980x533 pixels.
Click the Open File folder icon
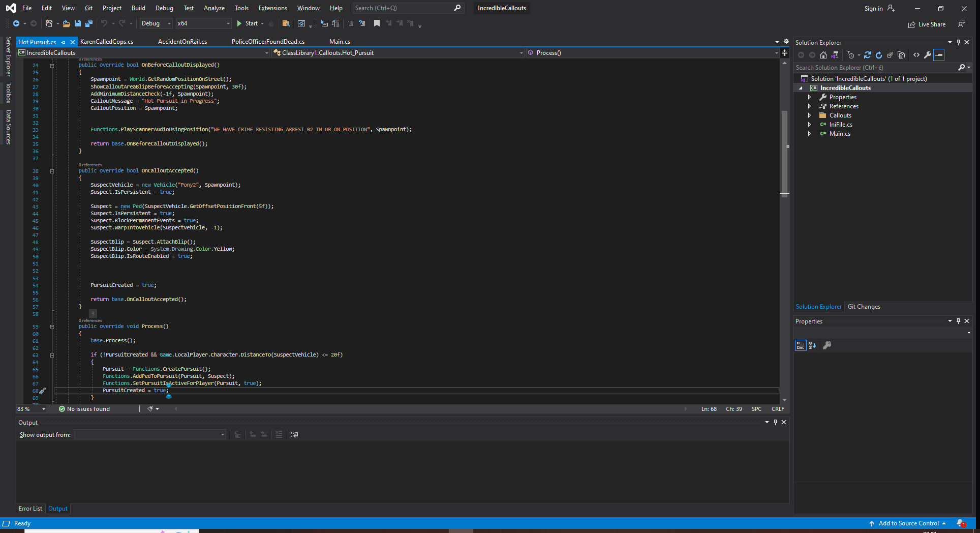(x=66, y=23)
